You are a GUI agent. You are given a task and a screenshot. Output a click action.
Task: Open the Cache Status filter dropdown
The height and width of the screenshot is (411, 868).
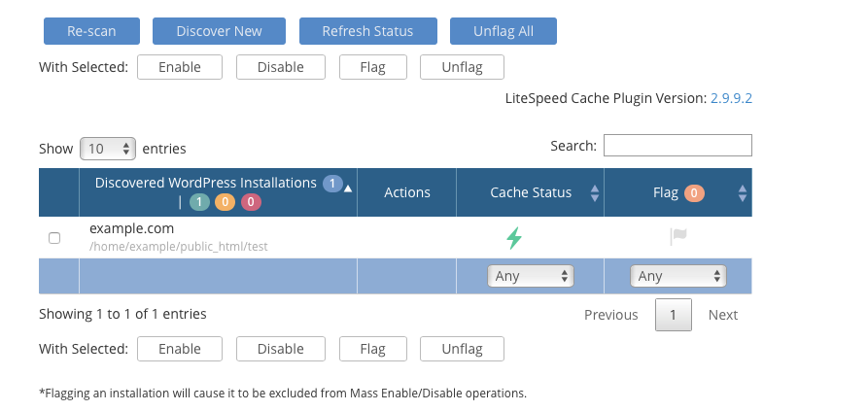(x=530, y=276)
